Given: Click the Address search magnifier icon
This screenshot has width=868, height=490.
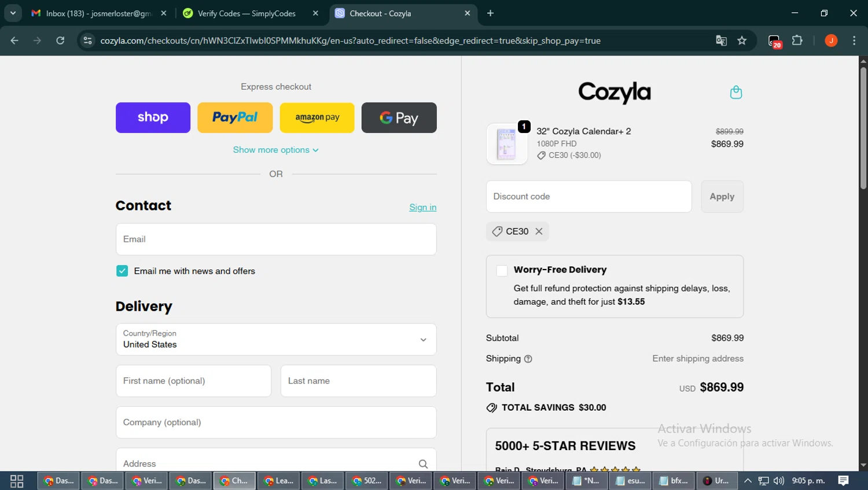Looking at the screenshot, I should coord(423,464).
